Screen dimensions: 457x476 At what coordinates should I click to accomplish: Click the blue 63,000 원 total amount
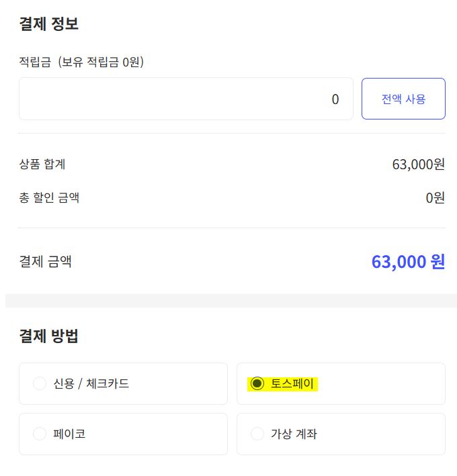pyautogui.click(x=408, y=261)
